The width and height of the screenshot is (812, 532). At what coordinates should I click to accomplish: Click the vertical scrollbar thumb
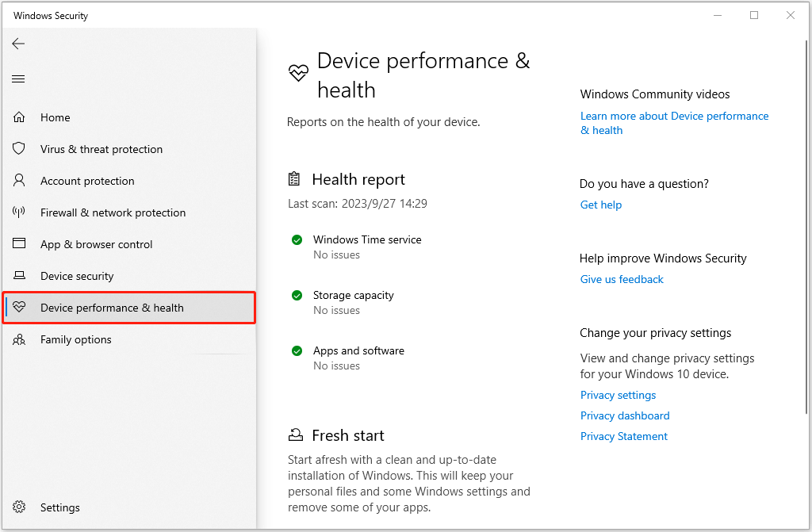pyautogui.click(x=806, y=227)
